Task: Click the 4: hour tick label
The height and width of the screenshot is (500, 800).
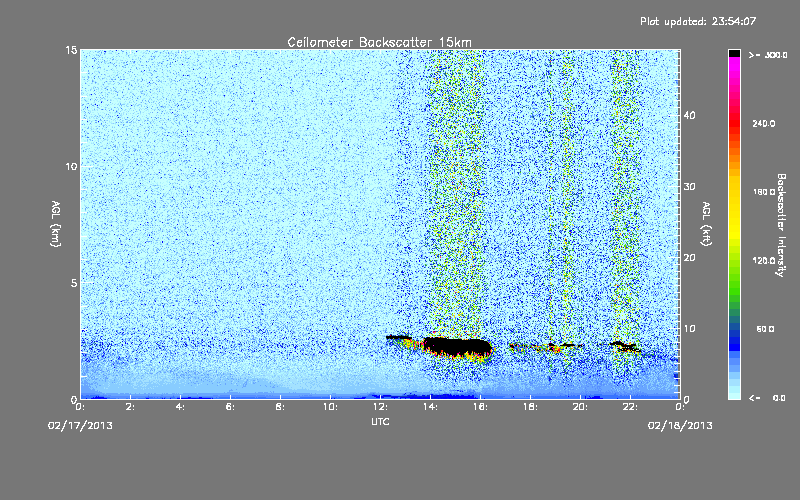Action: point(180,407)
